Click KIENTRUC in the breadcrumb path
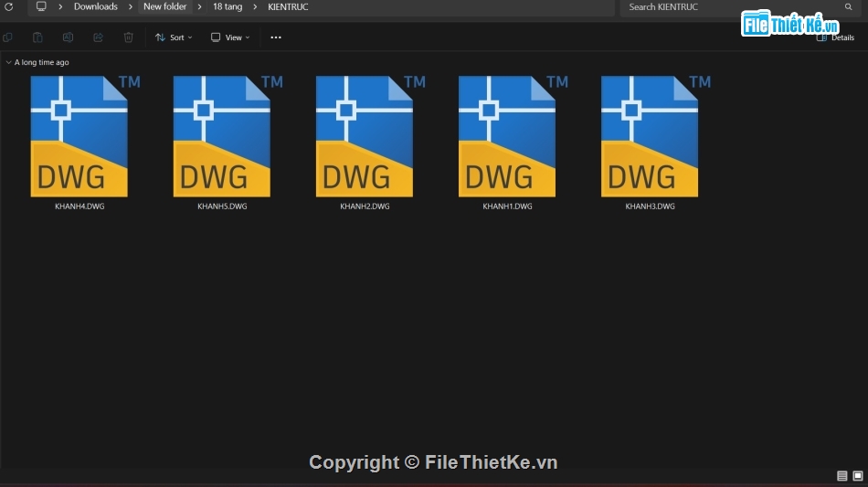The height and width of the screenshot is (487, 868). point(288,6)
